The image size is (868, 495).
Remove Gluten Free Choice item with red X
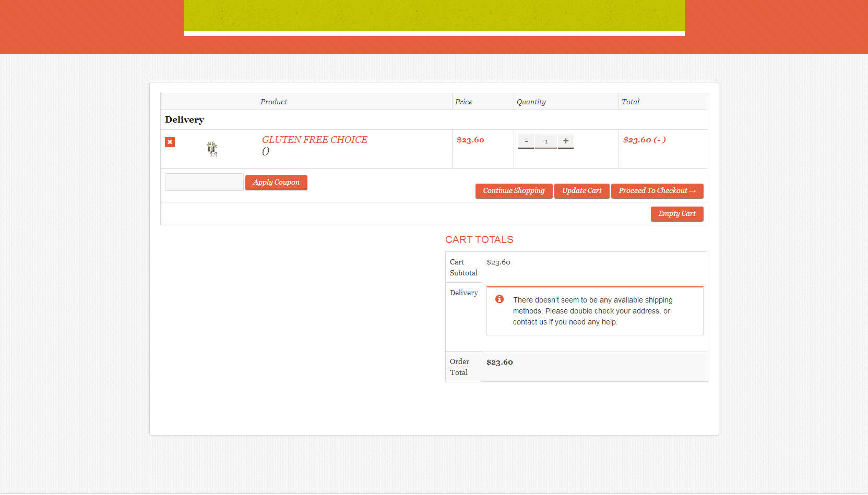[x=170, y=142]
